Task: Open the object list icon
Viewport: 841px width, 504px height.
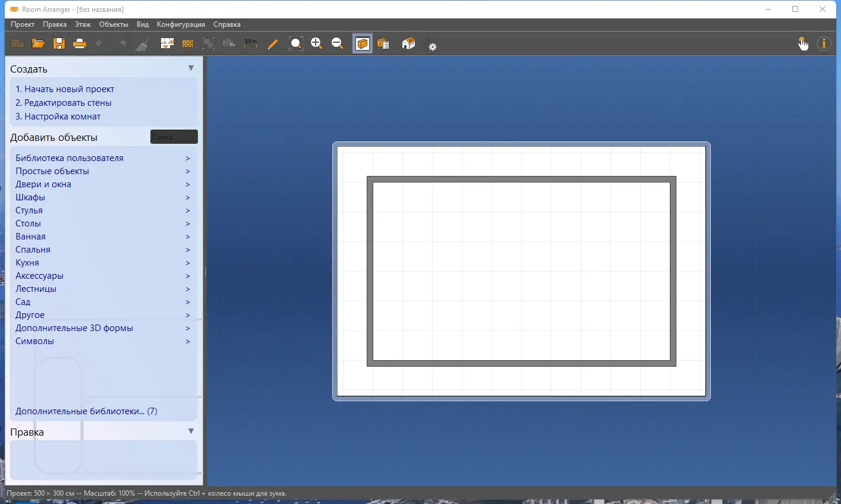Action: 383,44
